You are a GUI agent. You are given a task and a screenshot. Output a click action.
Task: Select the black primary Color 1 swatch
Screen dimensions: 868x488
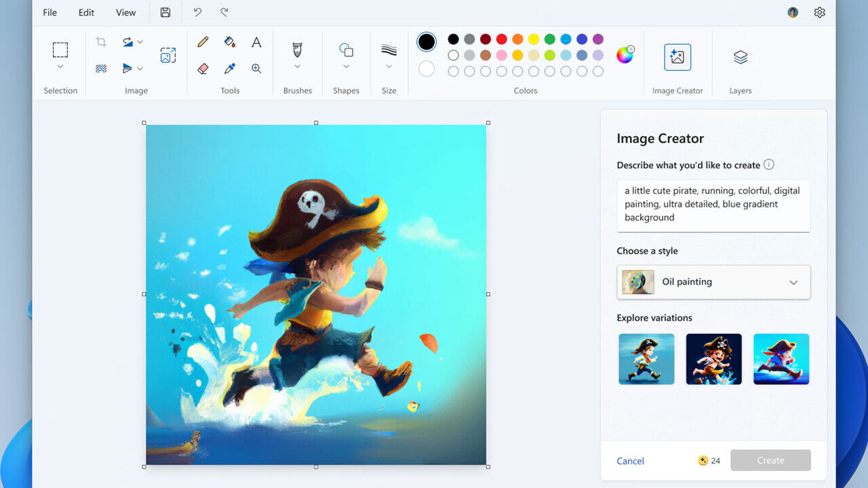click(x=427, y=42)
